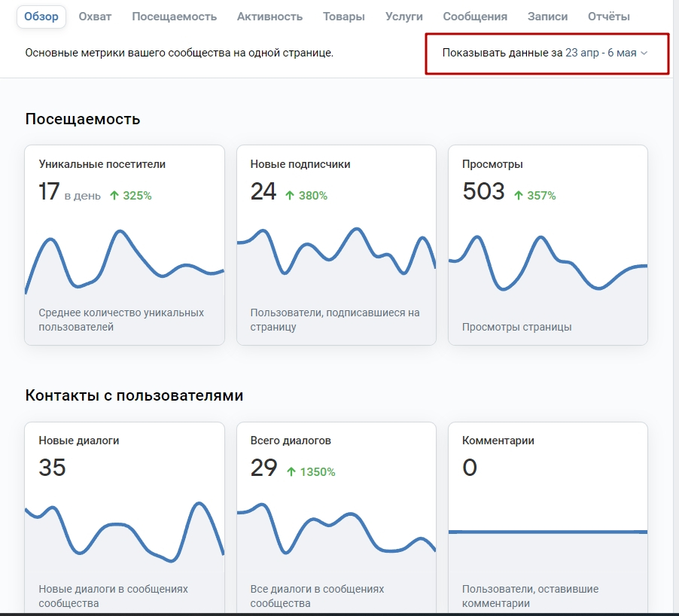This screenshot has width=679, height=616.
Task: Select the Активность tab
Action: pyautogui.click(x=269, y=17)
